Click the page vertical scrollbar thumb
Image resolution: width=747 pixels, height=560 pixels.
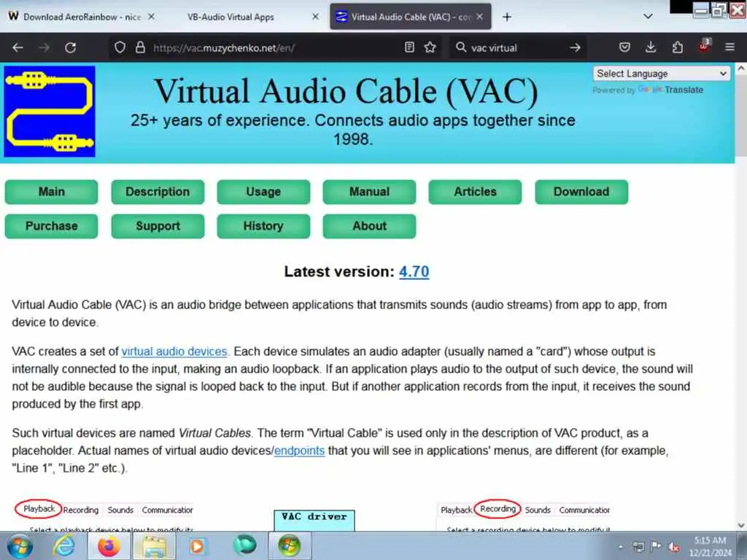click(x=741, y=114)
